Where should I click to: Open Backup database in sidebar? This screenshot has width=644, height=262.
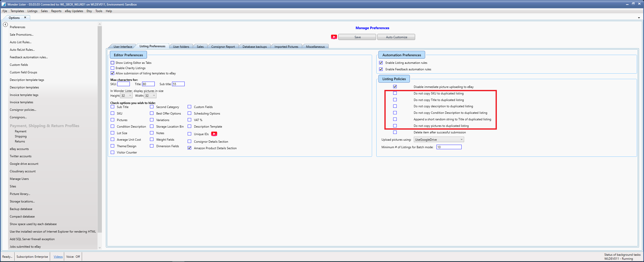(x=21, y=209)
